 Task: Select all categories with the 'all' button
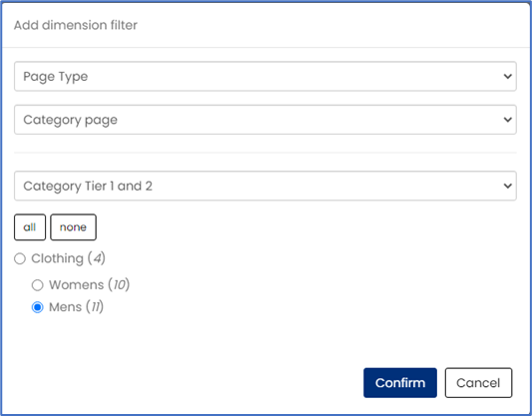30,227
